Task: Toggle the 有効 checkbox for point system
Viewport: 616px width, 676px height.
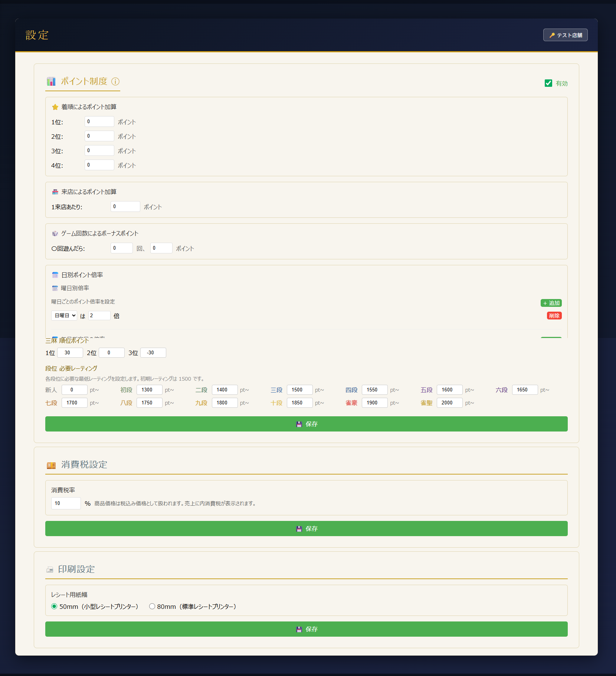Action: 548,83
